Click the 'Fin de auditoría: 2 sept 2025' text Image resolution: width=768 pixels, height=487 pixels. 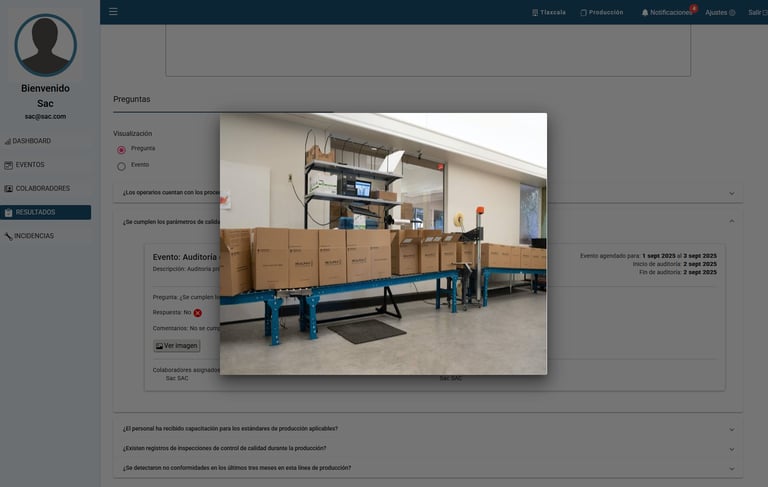click(678, 272)
